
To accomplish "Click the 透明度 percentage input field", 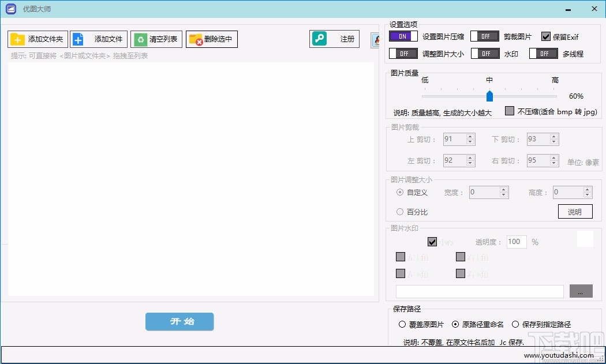I will pos(516,242).
